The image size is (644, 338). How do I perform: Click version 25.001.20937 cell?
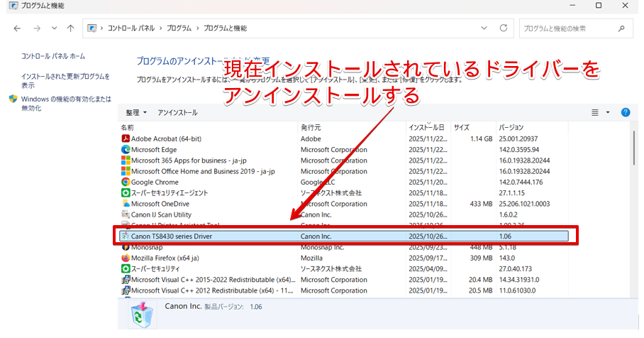point(518,139)
